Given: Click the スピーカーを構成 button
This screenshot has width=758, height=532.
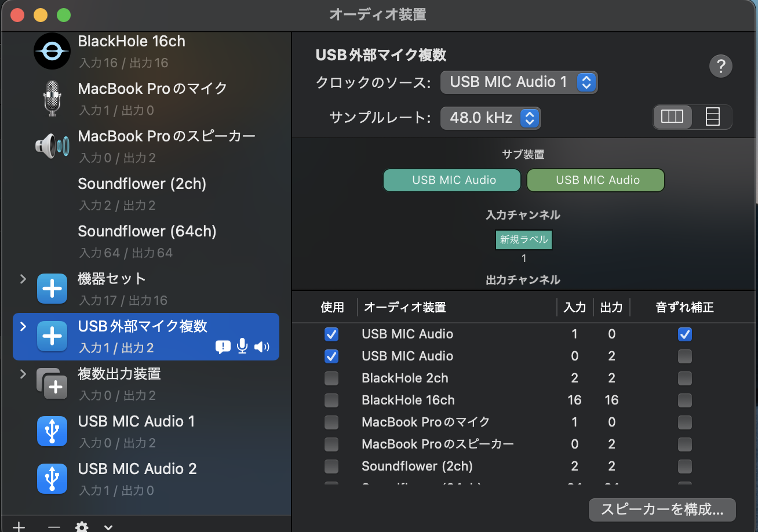Looking at the screenshot, I should (662, 510).
